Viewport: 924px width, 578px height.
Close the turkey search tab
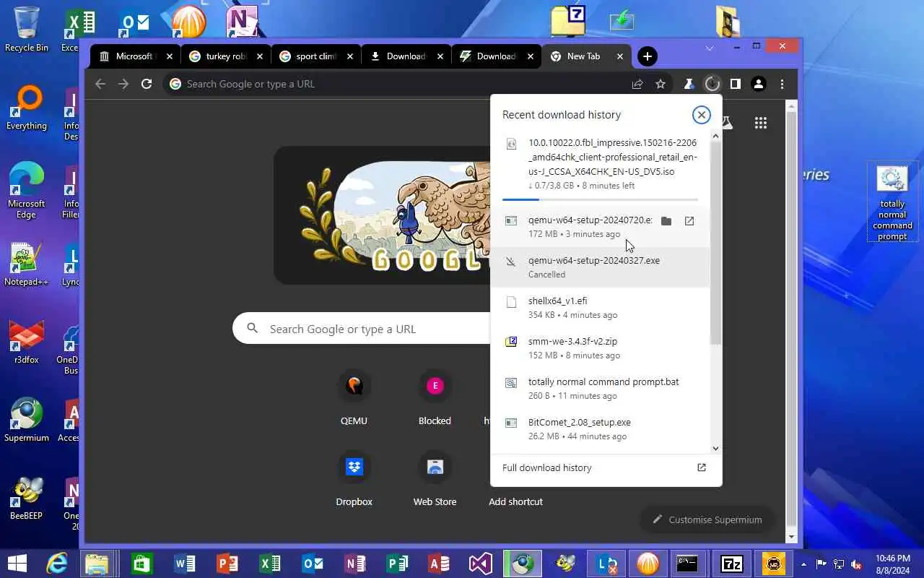(x=260, y=56)
